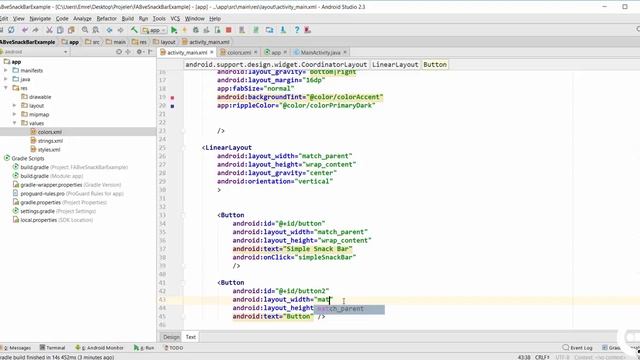
Task: Select settings.gradle in project tree
Action: [38, 211]
